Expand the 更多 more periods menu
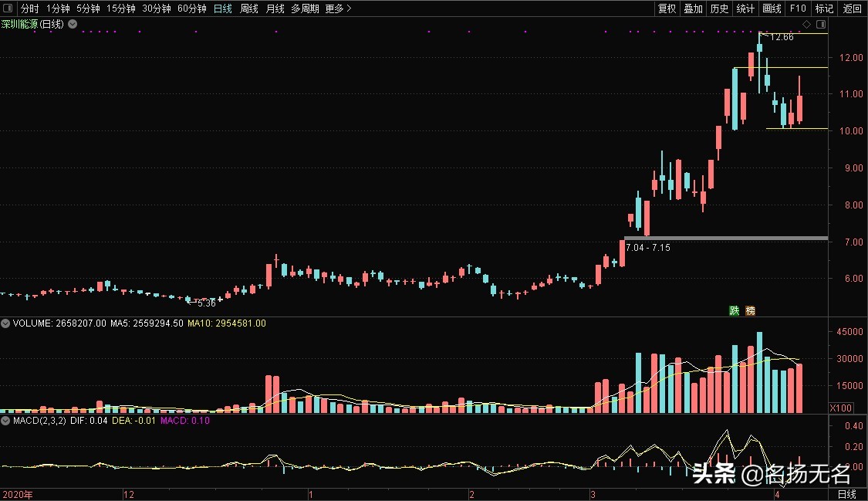This screenshot has width=868, height=501. pos(338,8)
